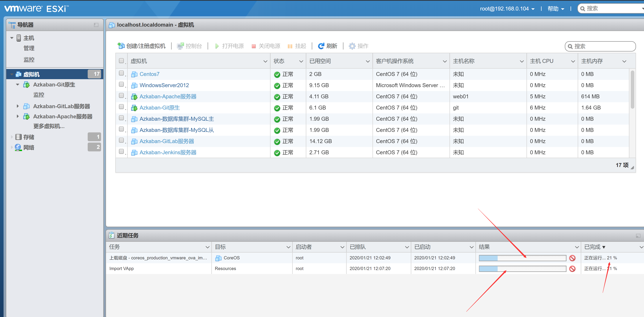Click the resize grip icon beside 17 项

point(632,168)
